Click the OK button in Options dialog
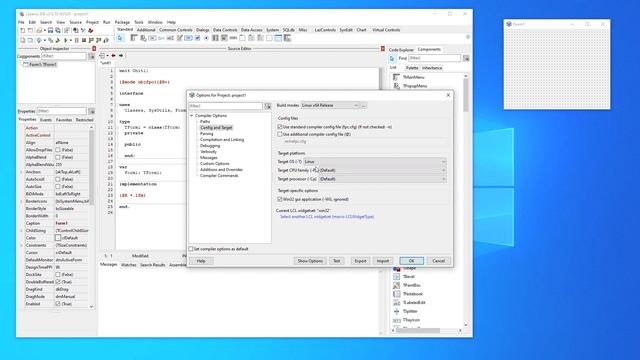The image size is (640, 360). tap(411, 261)
